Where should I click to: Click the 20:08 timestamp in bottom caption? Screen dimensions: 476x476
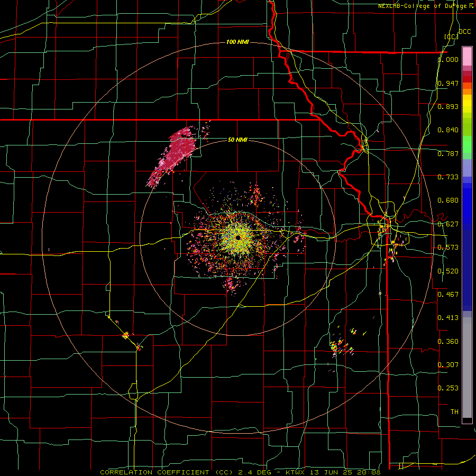[369, 472]
